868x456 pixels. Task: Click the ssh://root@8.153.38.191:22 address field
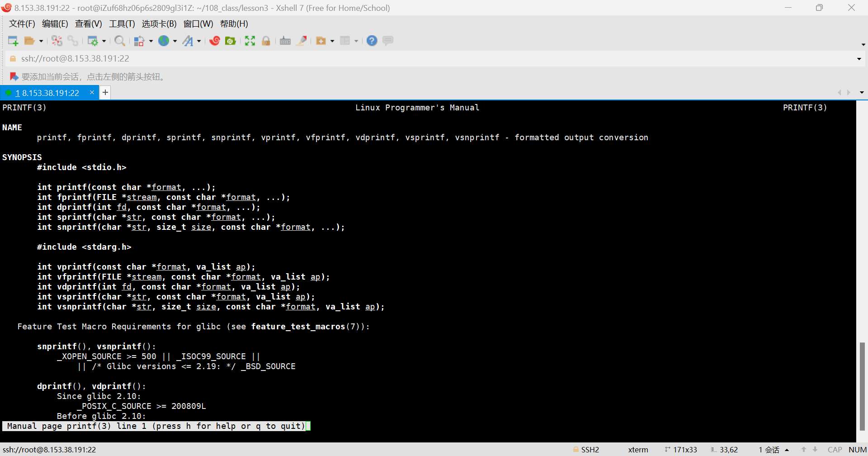point(434,59)
